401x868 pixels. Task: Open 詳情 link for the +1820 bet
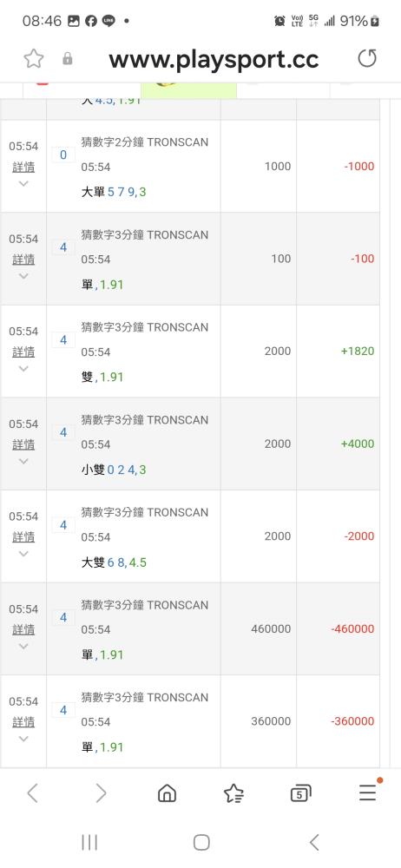click(x=23, y=352)
